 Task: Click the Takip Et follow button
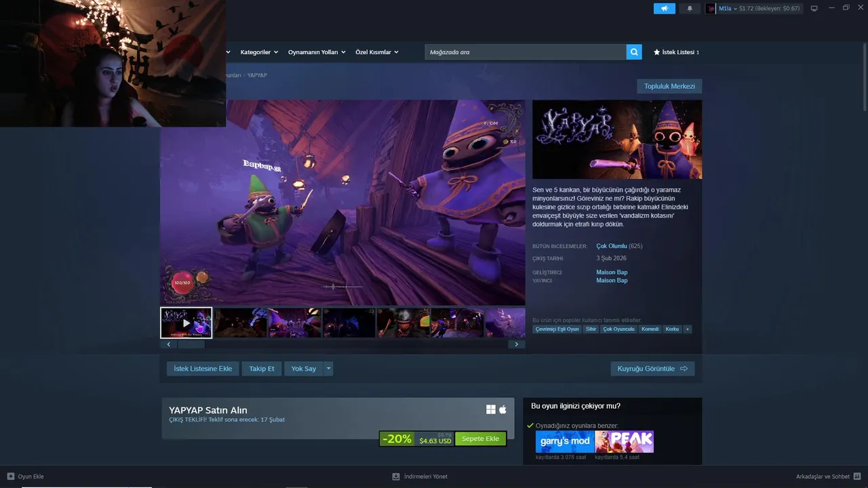(262, 369)
